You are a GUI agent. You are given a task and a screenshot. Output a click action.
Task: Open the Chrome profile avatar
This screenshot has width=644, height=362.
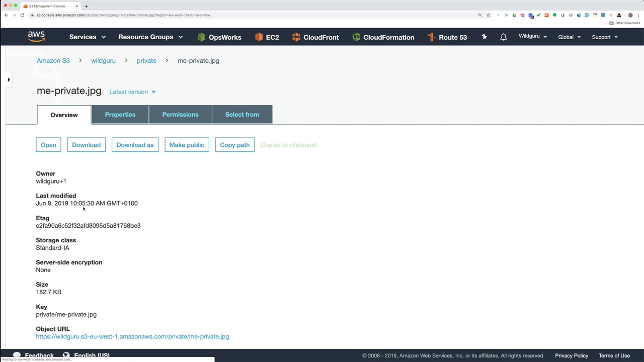tap(630, 15)
